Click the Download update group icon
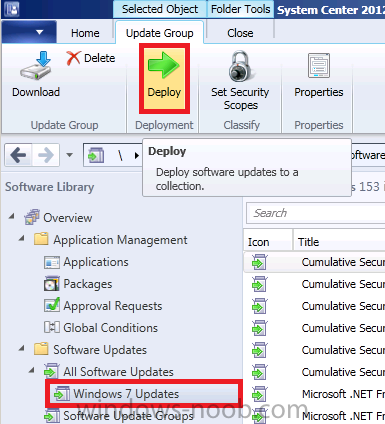The width and height of the screenshot is (385, 424). (36, 65)
